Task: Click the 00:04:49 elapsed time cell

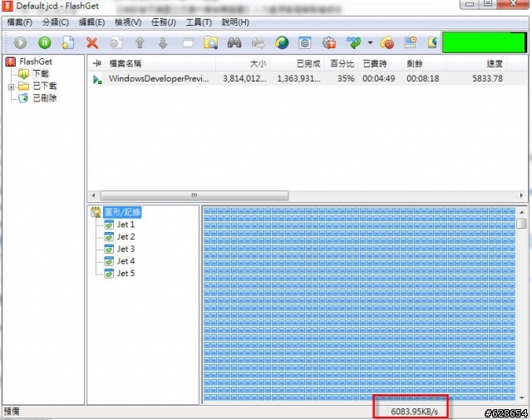Action: click(379, 79)
